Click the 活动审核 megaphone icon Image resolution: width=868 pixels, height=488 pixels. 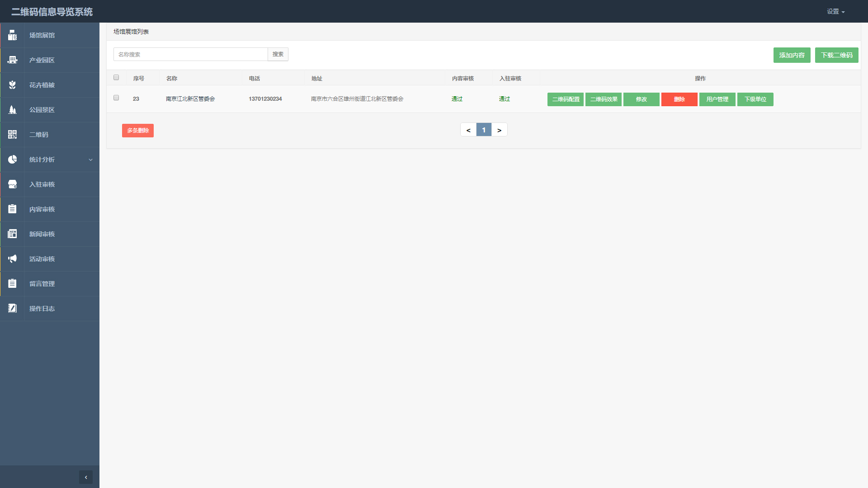point(12,259)
